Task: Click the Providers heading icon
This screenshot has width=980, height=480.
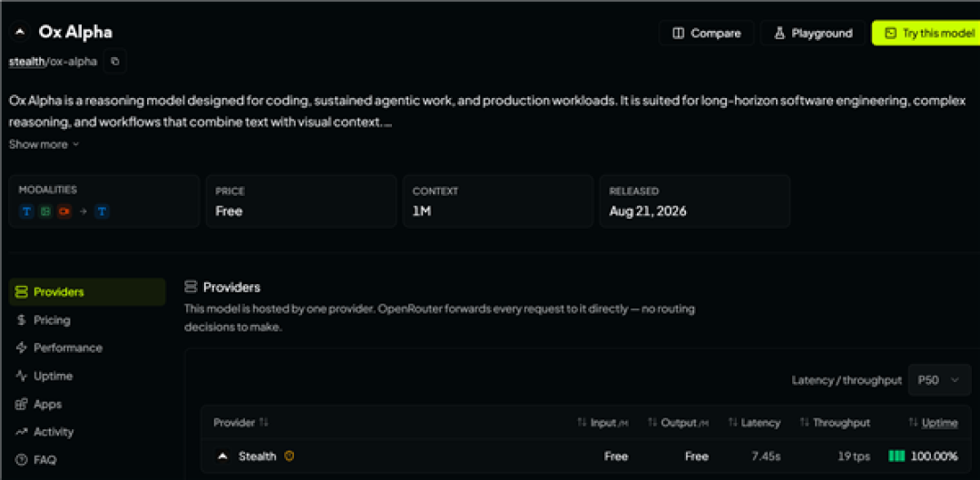Action: [x=191, y=287]
